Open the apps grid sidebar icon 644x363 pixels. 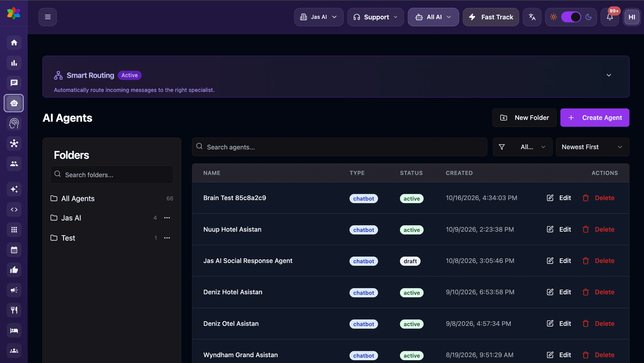tap(14, 230)
